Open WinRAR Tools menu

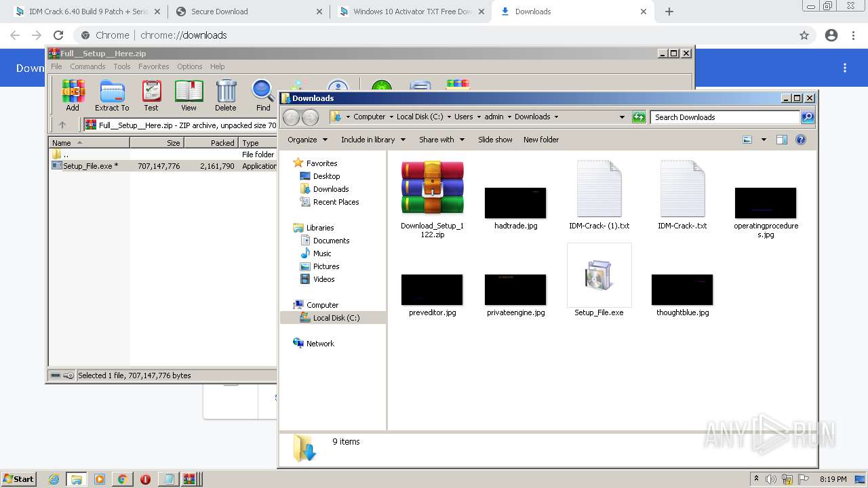[122, 66]
